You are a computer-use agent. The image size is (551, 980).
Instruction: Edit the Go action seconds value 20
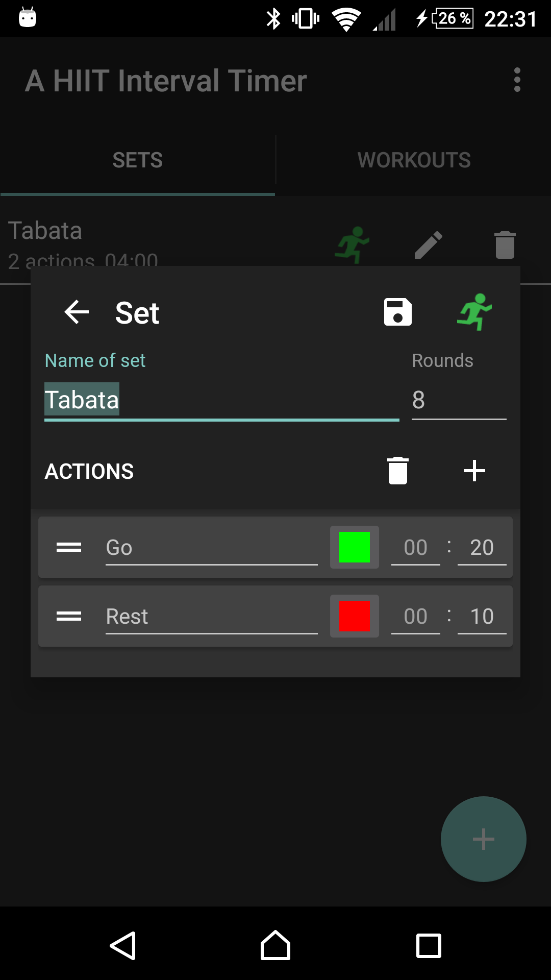click(482, 547)
